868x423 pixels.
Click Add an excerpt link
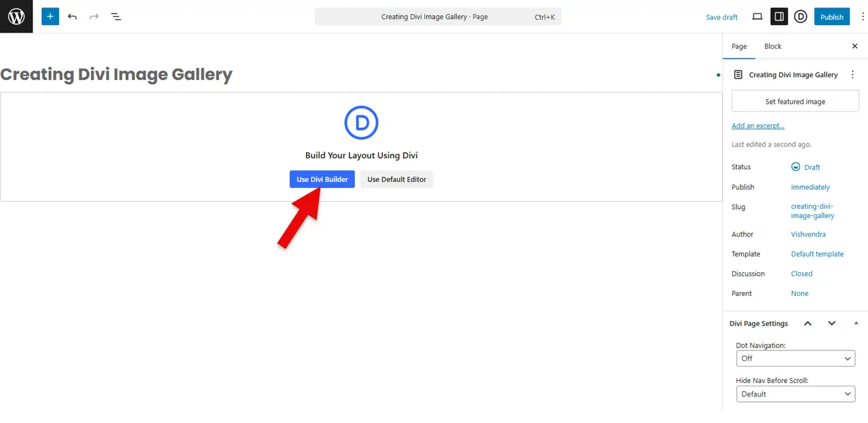pyautogui.click(x=758, y=126)
